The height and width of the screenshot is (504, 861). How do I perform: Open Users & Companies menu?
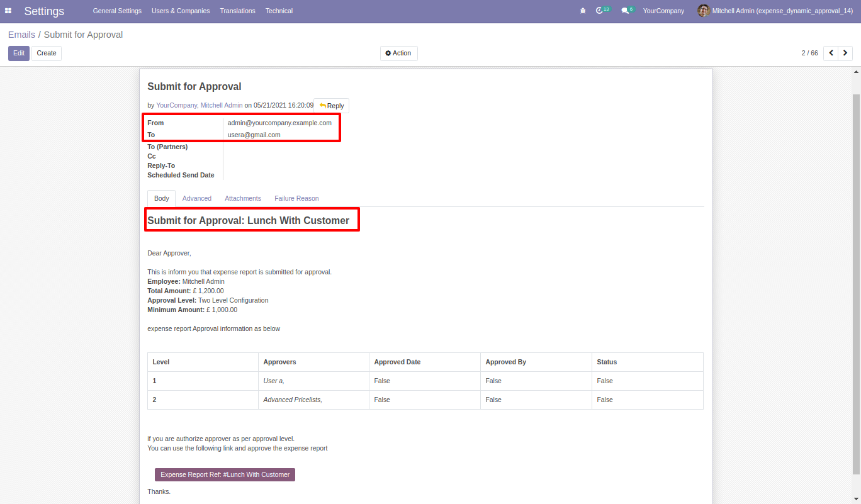181,11
